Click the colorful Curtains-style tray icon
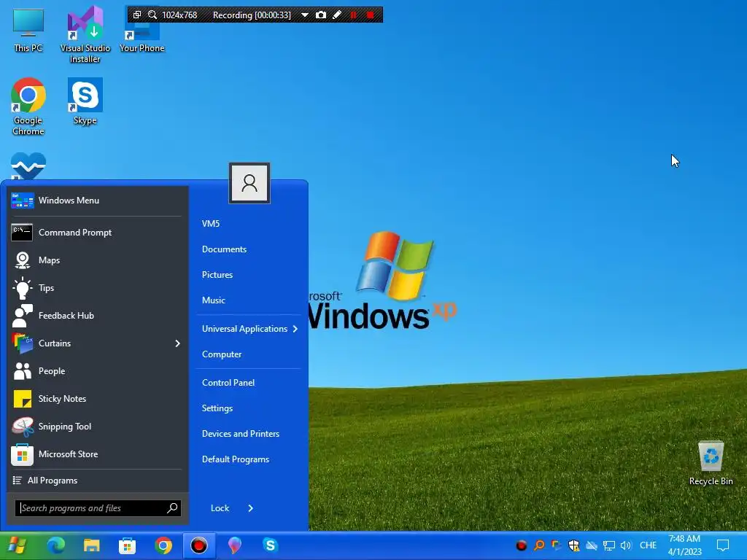Viewport: 747px width, 560px height. tap(556, 545)
